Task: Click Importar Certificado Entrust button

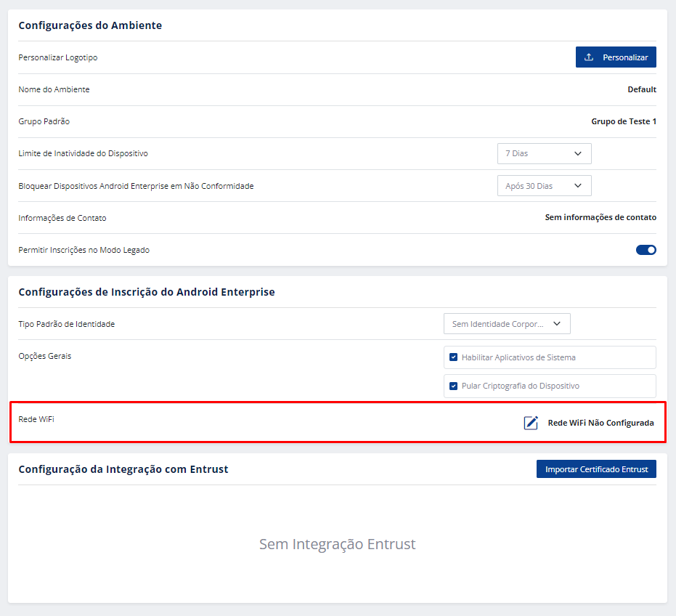Action: pyautogui.click(x=596, y=469)
